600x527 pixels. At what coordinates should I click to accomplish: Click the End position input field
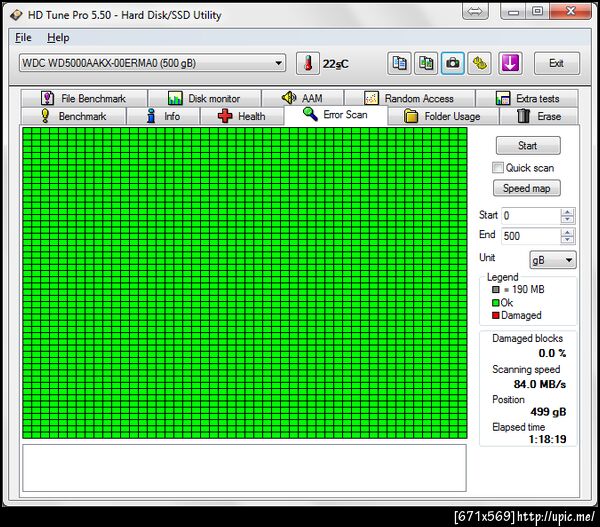[x=531, y=236]
